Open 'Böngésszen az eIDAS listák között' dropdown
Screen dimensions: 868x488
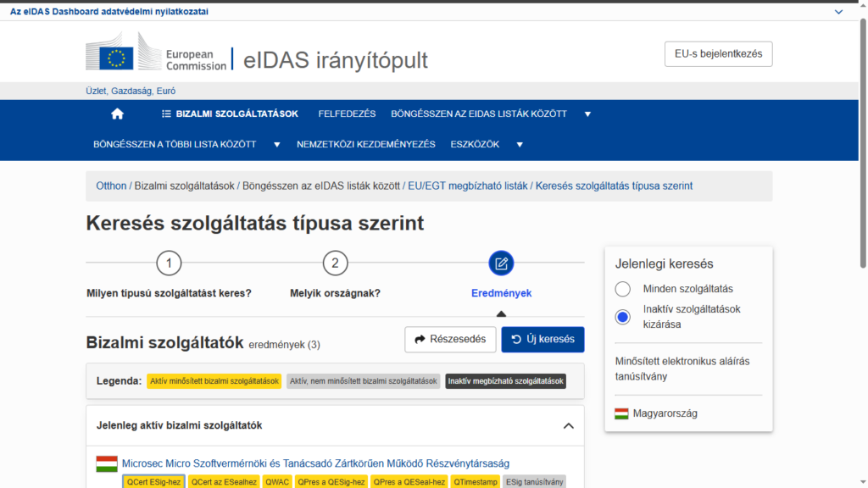pos(587,114)
